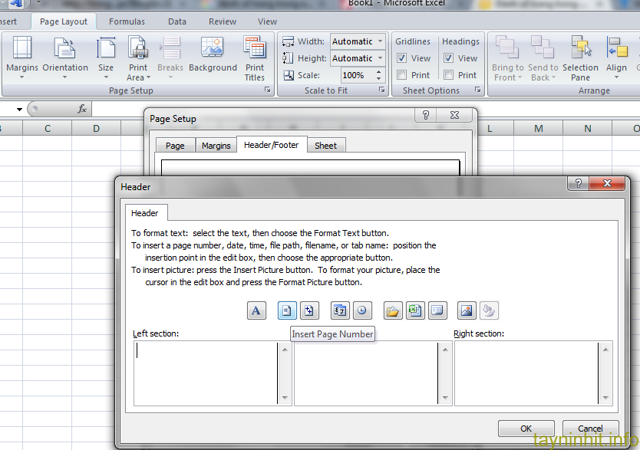Click the Insert Number of Pages button
This screenshot has height=450, width=640.
pyautogui.click(x=309, y=311)
